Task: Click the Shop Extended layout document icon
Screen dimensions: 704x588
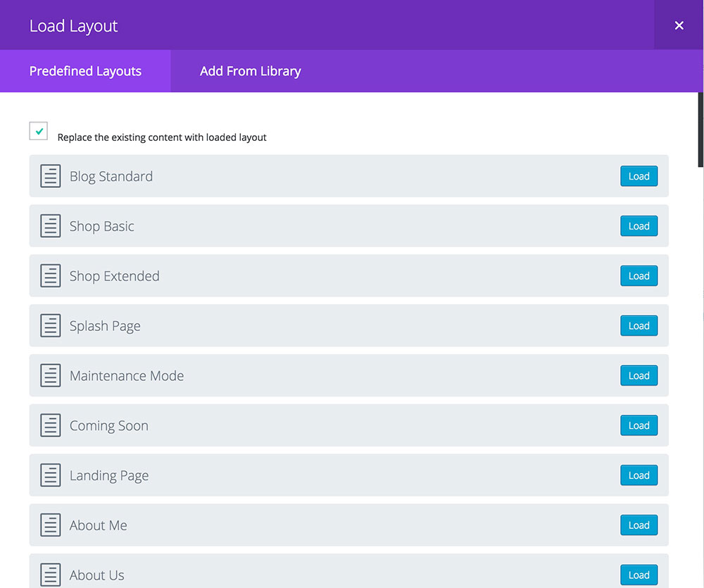Action: pyautogui.click(x=50, y=276)
